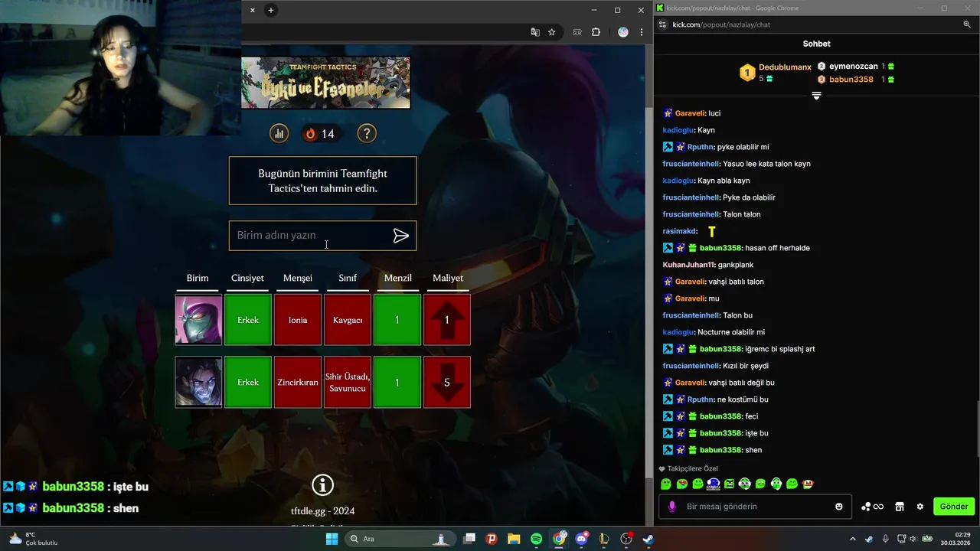980x551 pixels.
Task: Click the tftdle.gg - 2024 footer text
Action: point(323,510)
